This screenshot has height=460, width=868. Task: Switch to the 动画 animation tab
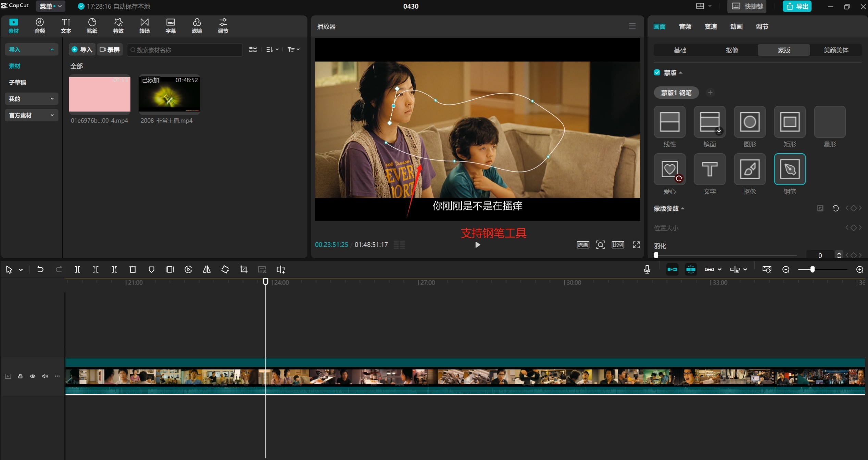pyautogui.click(x=736, y=26)
